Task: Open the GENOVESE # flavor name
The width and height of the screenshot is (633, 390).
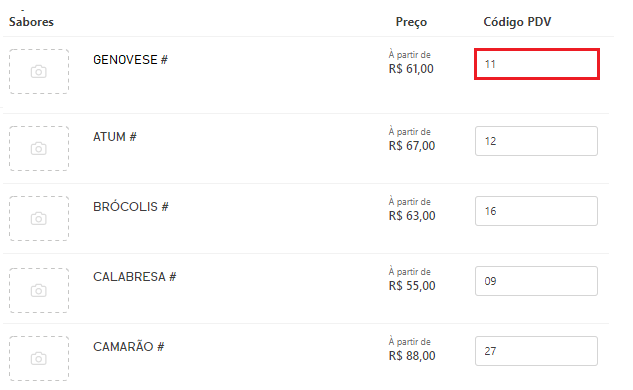Action: [x=130, y=60]
